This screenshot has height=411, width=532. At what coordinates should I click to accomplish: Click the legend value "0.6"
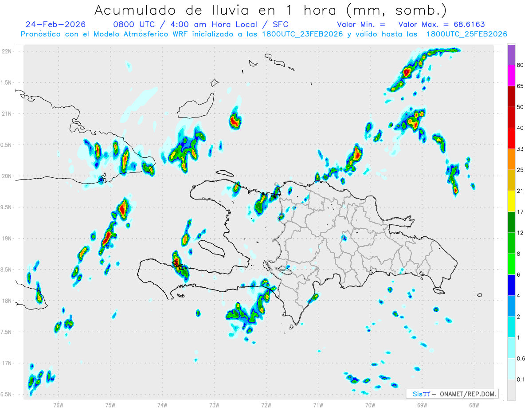[x=521, y=358]
